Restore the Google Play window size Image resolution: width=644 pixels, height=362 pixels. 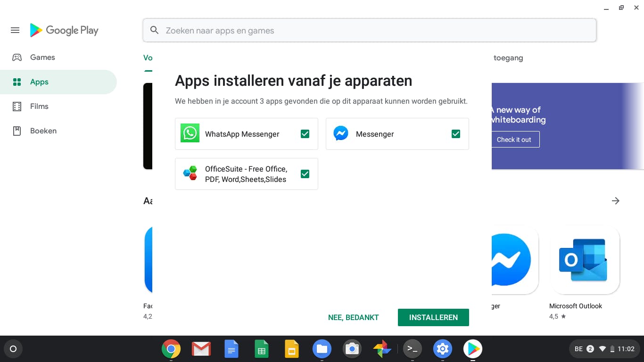point(621,8)
